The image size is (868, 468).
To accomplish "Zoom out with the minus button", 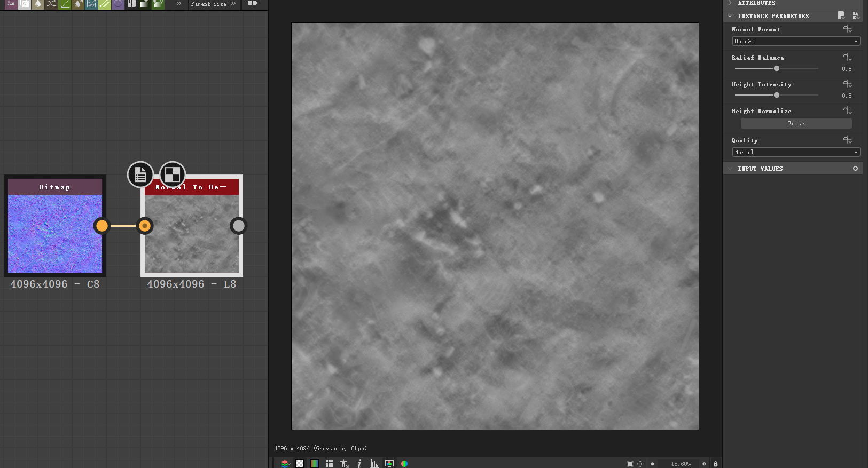I will tap(652, 464).
